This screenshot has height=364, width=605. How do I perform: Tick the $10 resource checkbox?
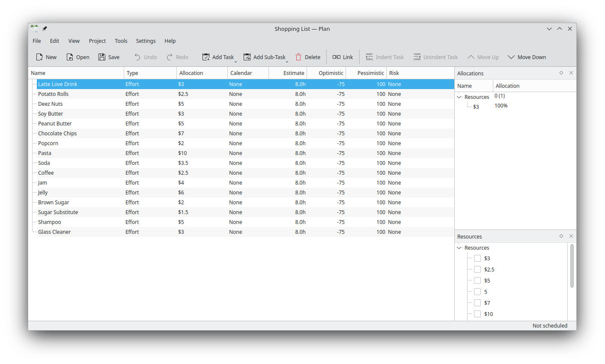(x=477, y=314)
